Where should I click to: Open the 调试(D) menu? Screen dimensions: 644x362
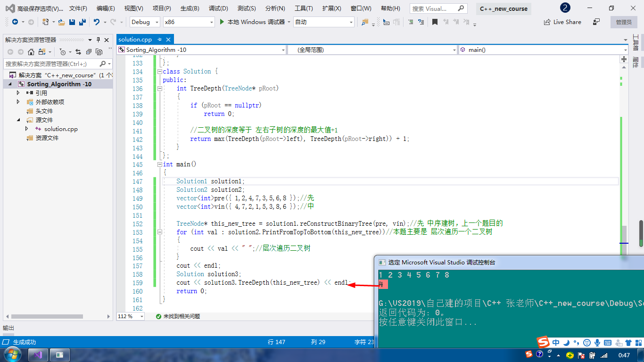pyautogui.click(x=218, y=8)
